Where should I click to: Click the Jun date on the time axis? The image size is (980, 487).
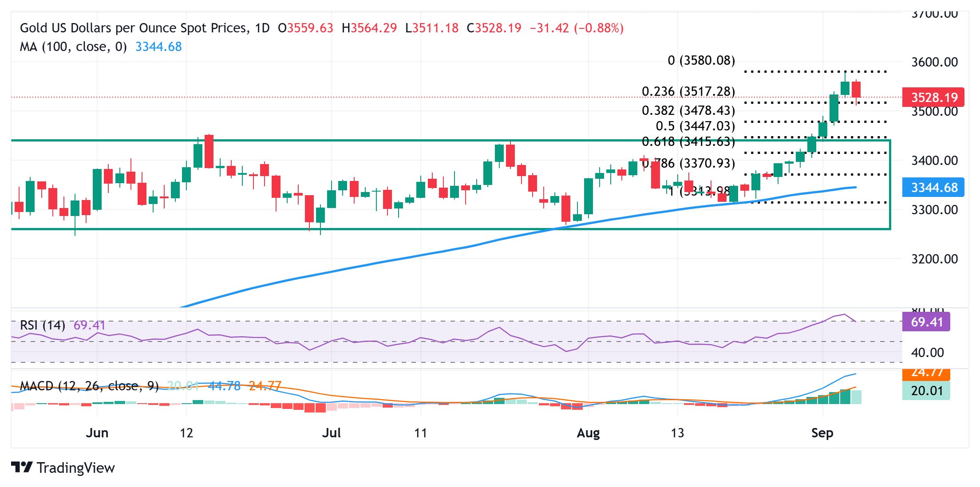coord(97,433)
